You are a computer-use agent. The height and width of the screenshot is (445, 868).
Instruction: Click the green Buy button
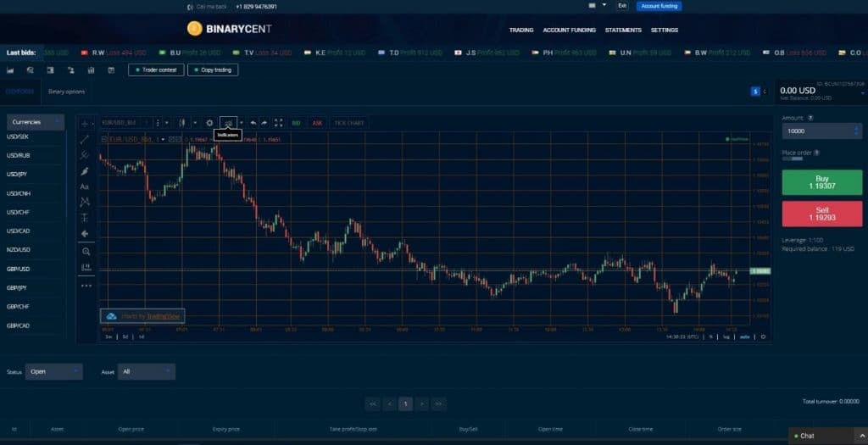(x=820, y=181)
